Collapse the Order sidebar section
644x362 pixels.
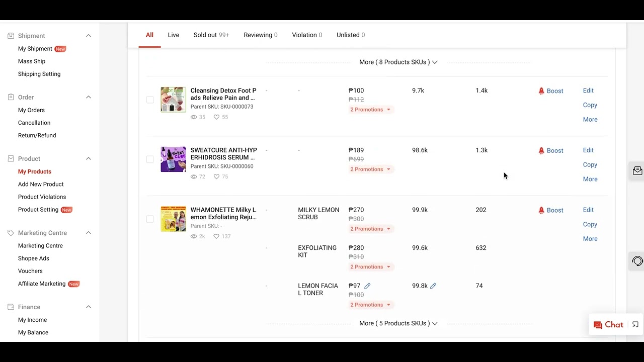pyautogui.click(x=89, y=97)
